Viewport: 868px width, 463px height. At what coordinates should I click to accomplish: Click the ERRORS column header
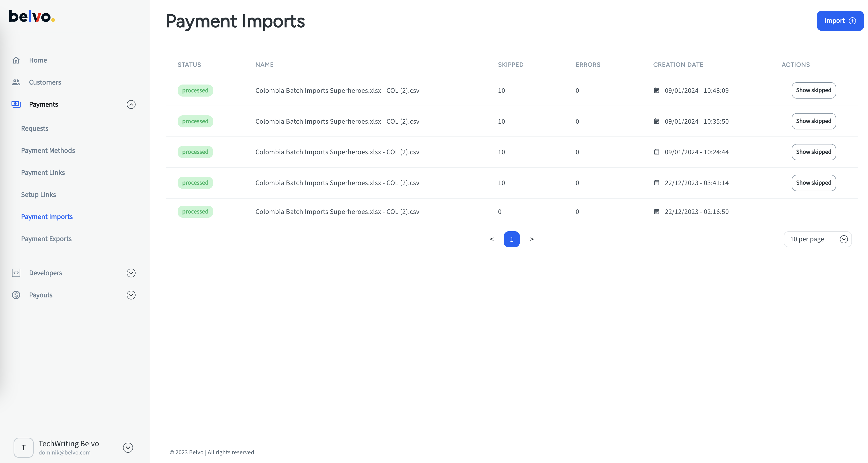point(588,65)
